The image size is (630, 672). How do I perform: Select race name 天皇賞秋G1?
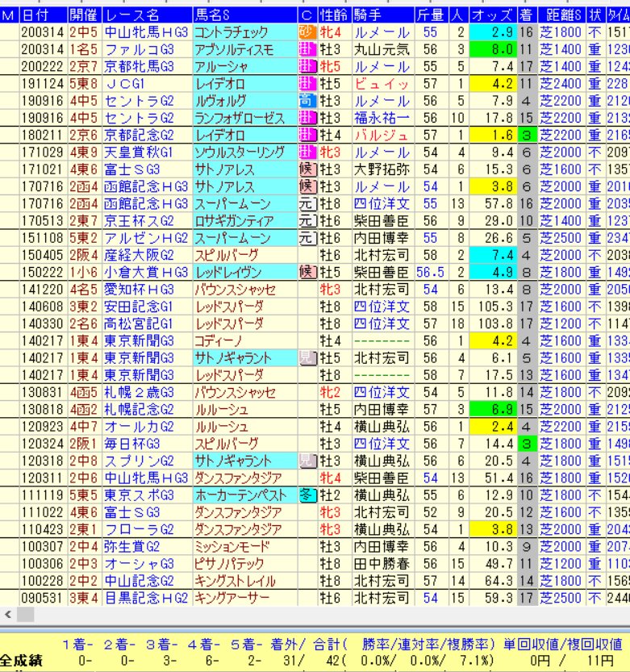click(138, 152)
